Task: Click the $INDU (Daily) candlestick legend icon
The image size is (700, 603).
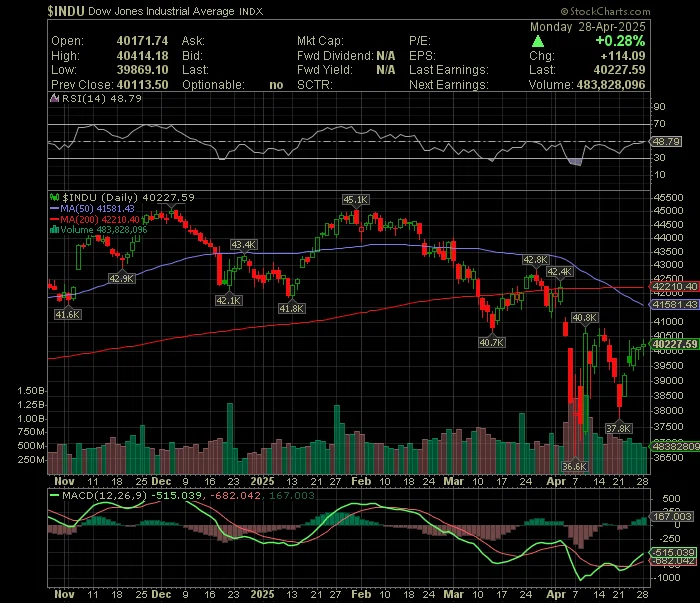Action: coord(54,198)
